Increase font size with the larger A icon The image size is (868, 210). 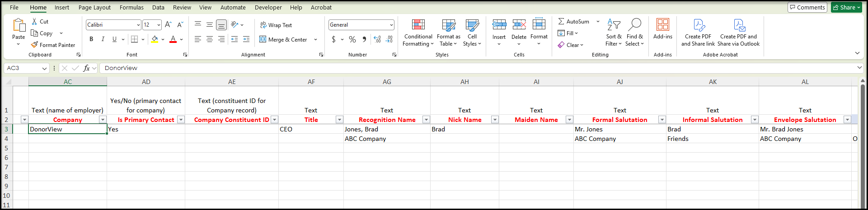(168, 25)
